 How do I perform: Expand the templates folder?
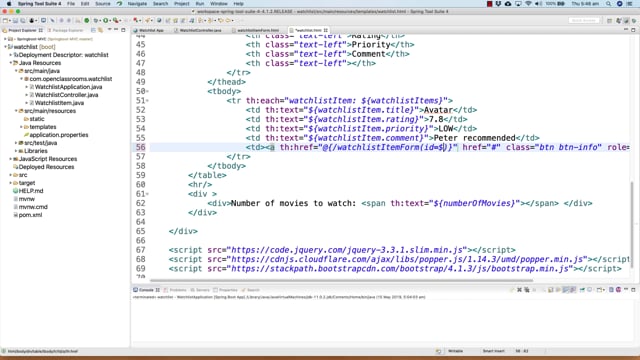(x=21, y=127)
